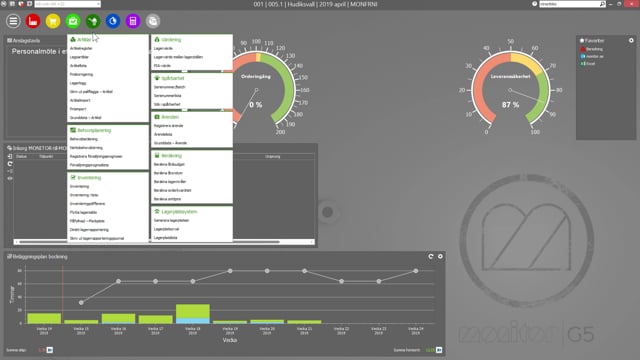Click the Inventering checkbox-style category icon
640x360 pixels.
(73, 178)
